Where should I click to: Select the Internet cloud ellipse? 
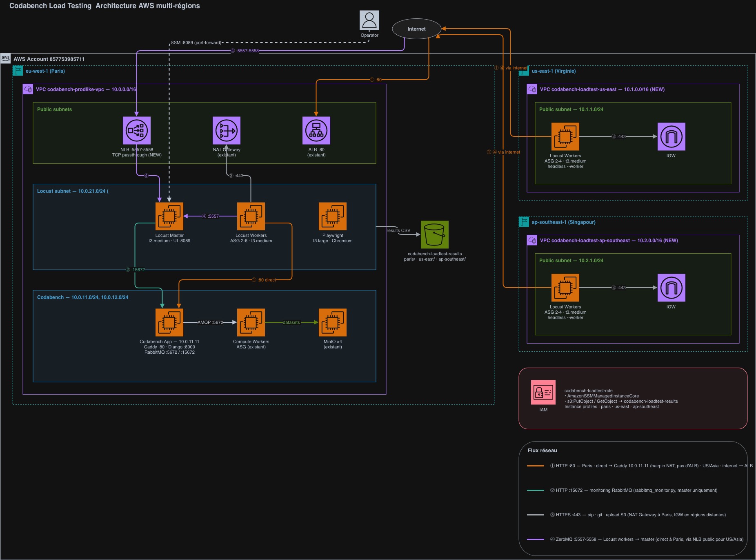click(x=416, y=29)
